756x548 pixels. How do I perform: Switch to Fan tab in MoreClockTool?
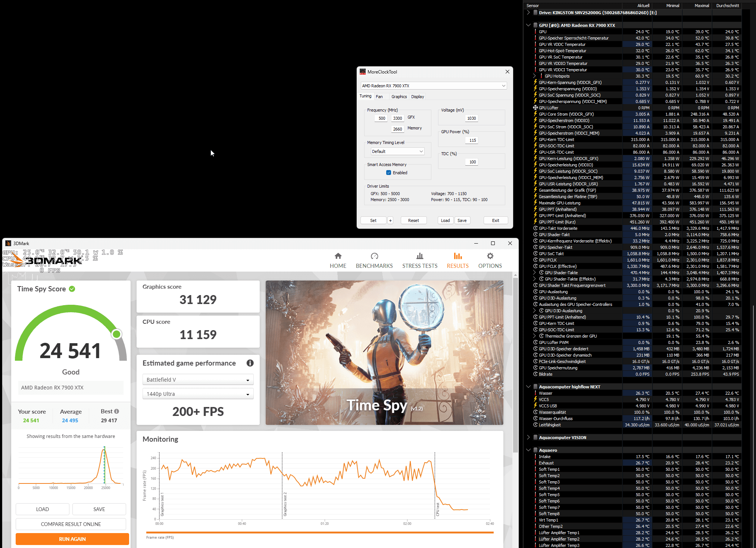379,97
